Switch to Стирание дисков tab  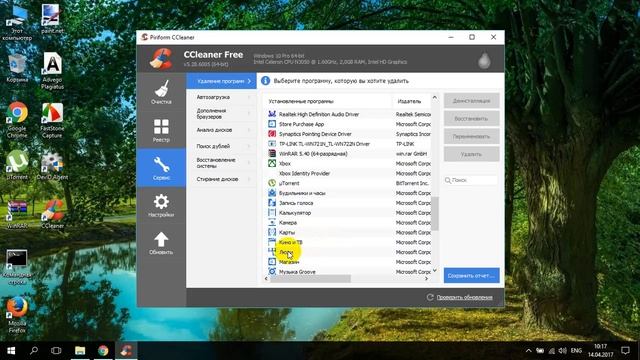tap(222, 179)
